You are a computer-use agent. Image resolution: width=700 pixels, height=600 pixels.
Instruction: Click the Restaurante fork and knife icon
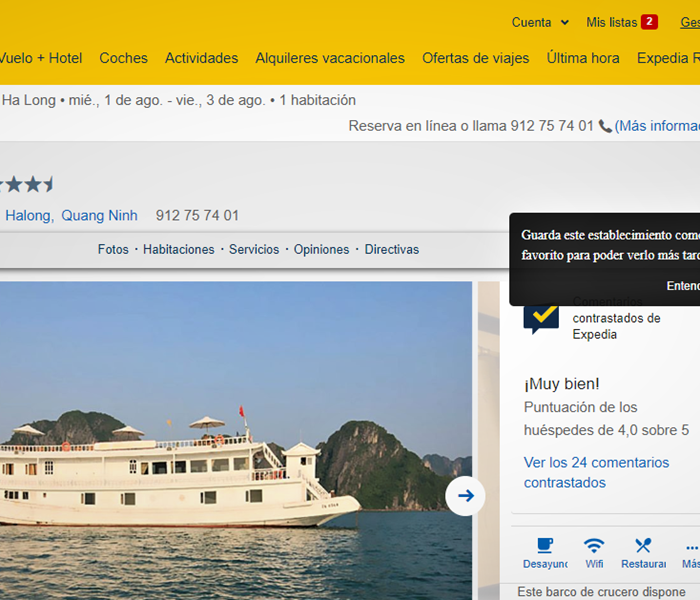tap(643, 546)
